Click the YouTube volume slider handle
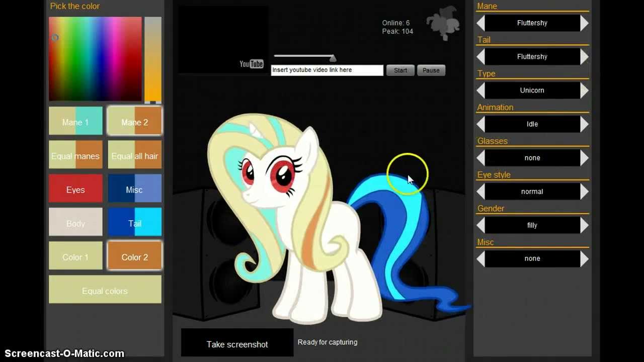The image size is (644, 362). coord(333,58)
